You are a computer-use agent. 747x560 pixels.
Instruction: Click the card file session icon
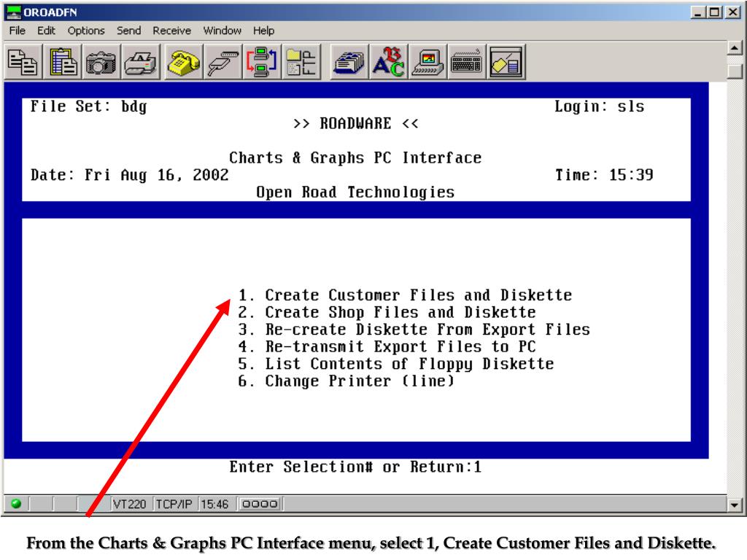tap(349, 62)
